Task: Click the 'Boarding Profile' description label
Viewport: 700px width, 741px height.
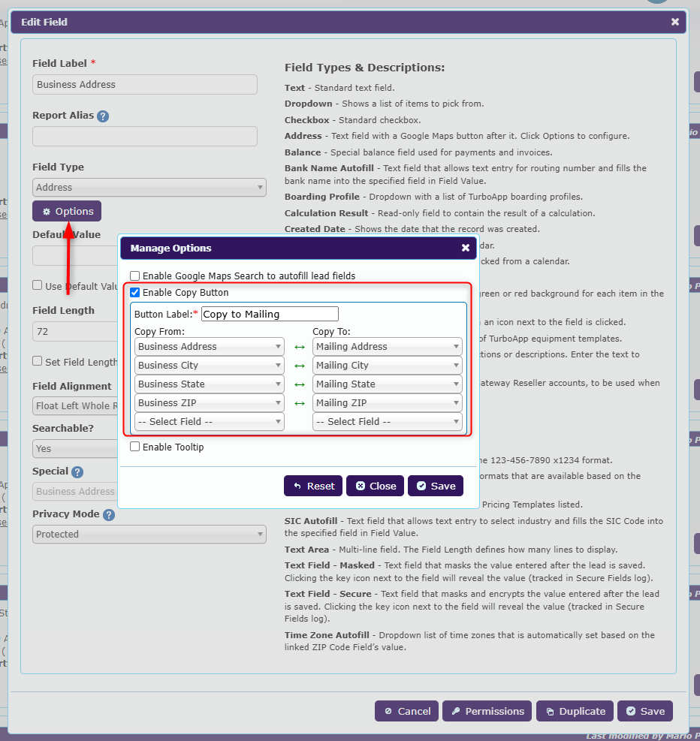Action: [x=322, y=197]
